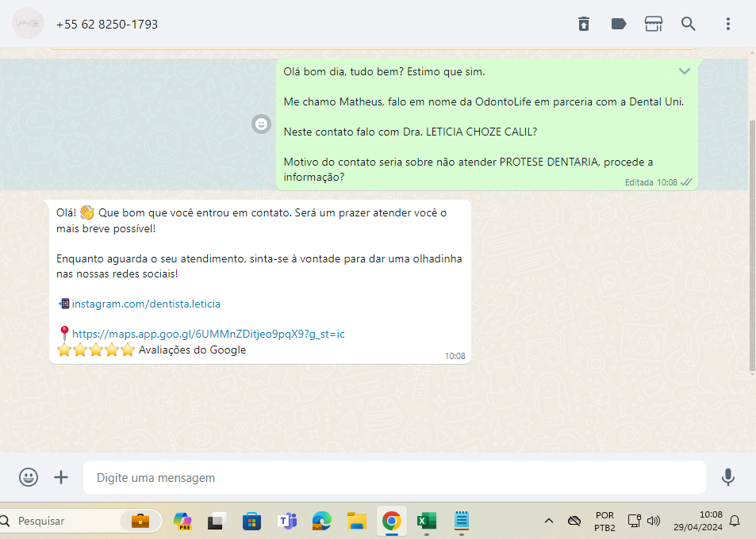Focus the Digite uma mensagem field
Screen dimensions: 756x539
point(394,477)
